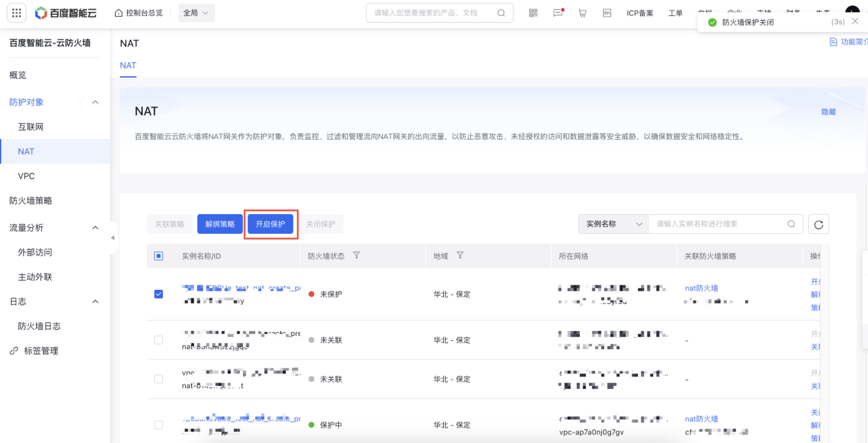Collapse sidebar with the small arrow handle
Viewport: 868px width, 443px height.
click(x=112, y=238)
